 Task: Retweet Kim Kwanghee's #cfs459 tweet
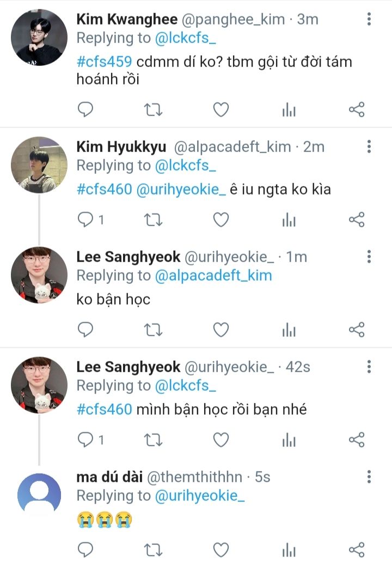click(153, 111)
